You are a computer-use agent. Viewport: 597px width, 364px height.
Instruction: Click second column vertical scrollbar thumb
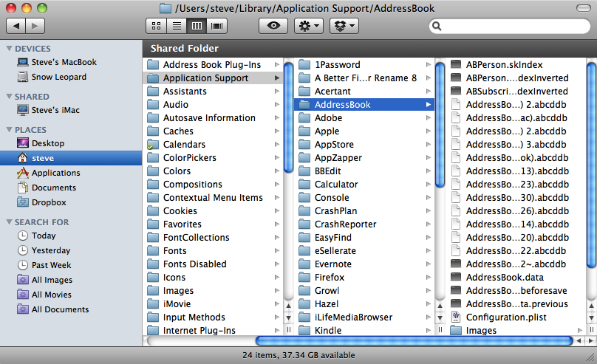pos(440,125)
